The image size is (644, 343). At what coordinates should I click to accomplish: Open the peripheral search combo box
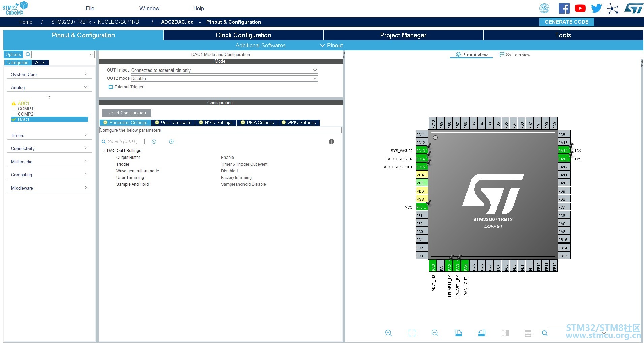coord(63,54)
